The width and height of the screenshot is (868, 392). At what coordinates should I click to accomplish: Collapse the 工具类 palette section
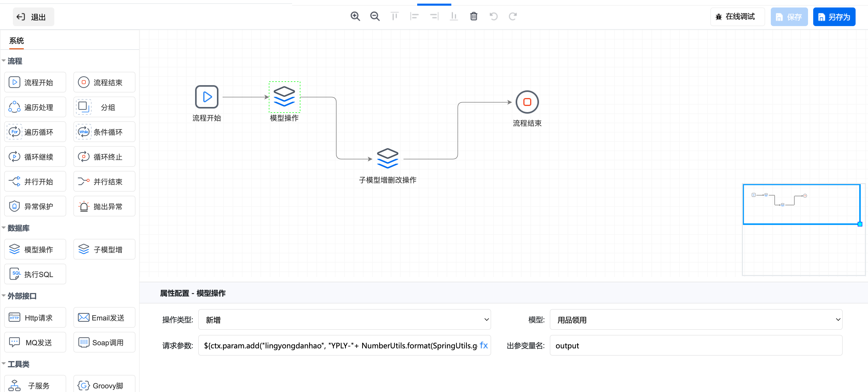4,364
